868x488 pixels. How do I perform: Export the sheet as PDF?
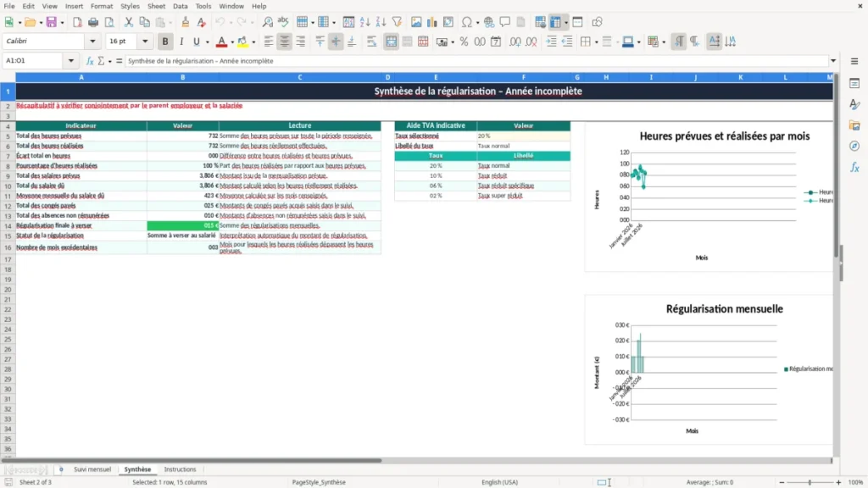click(x=77, y=22)
